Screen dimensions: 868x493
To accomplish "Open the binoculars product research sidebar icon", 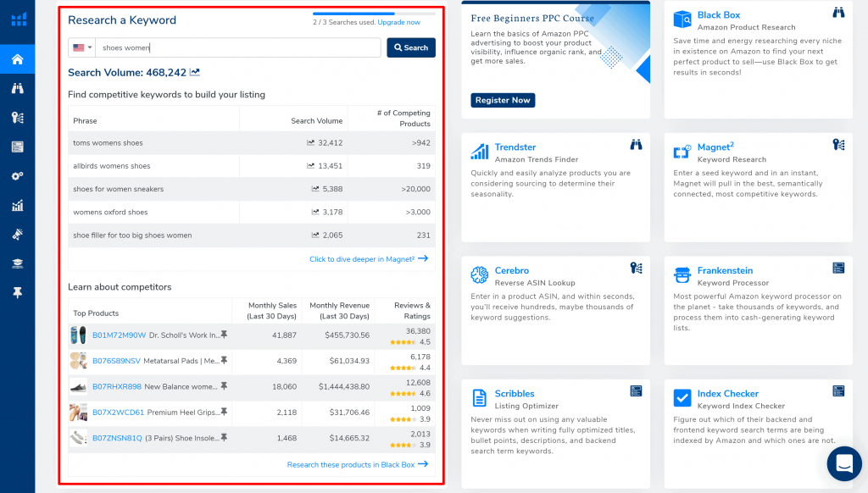I will [x=18, y=89].
